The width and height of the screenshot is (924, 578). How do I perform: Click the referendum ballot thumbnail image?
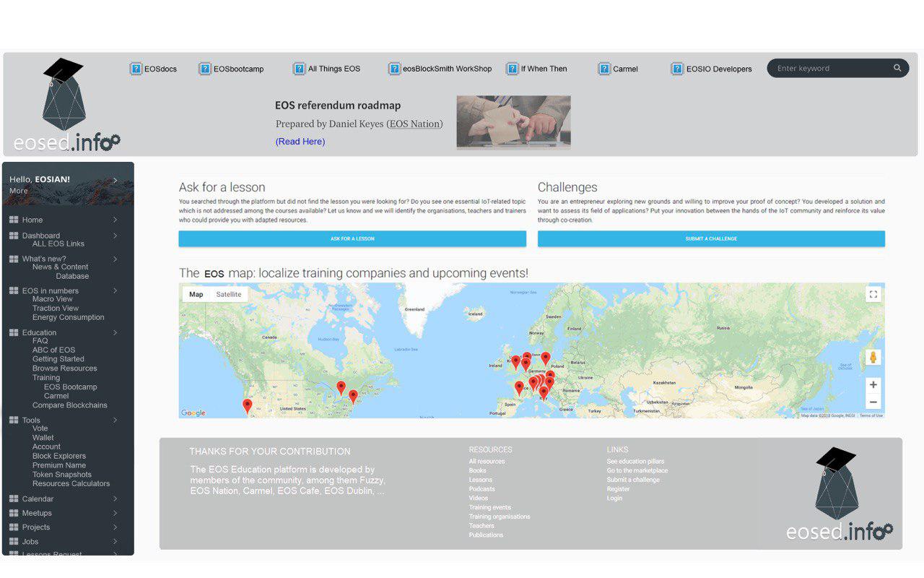click(513, 122)
